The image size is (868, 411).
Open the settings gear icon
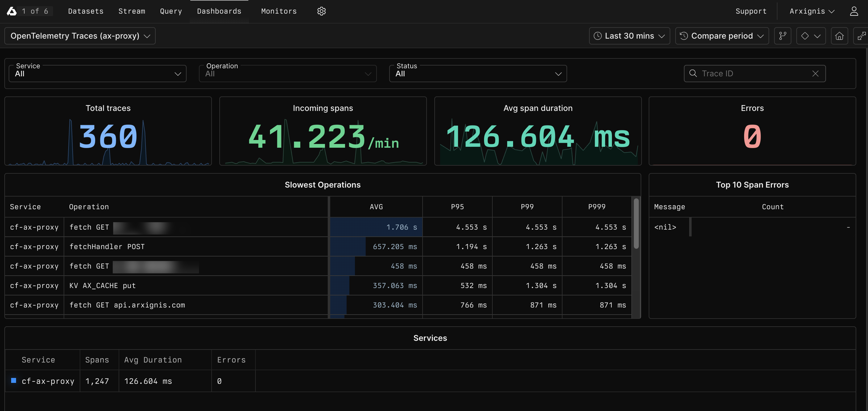(321, 11)
